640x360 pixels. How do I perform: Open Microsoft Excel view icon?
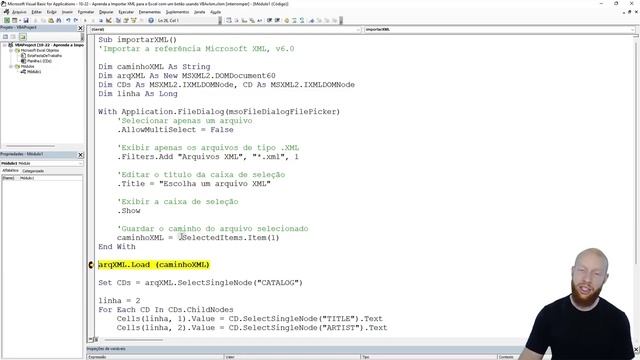[7, 20]
